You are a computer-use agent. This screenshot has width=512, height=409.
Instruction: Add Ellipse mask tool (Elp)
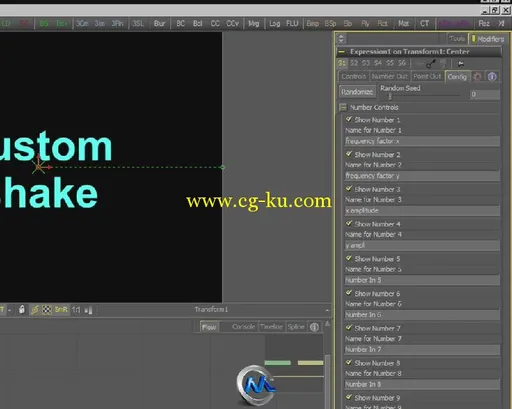348,24
